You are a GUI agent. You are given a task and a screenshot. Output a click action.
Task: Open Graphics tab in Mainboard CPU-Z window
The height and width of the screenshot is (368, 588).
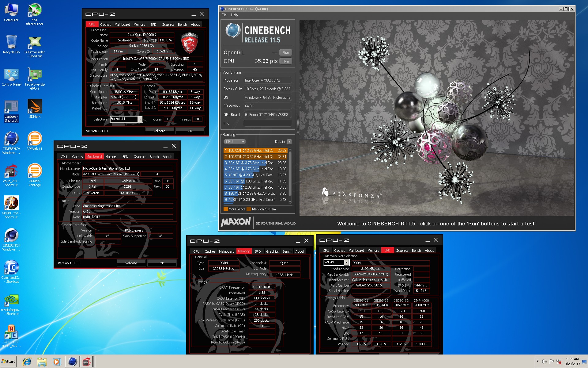pyautogui.click(x=140, y=157)
